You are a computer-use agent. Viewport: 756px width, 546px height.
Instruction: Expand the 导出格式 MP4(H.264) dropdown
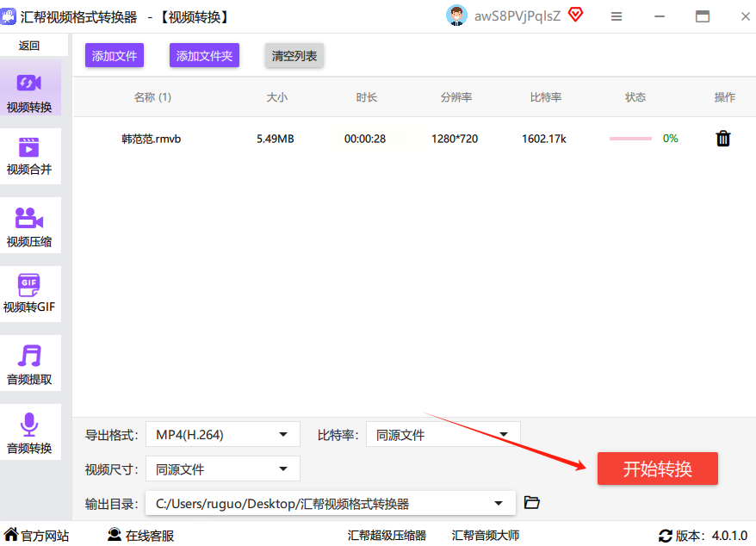tap(222, 435)
